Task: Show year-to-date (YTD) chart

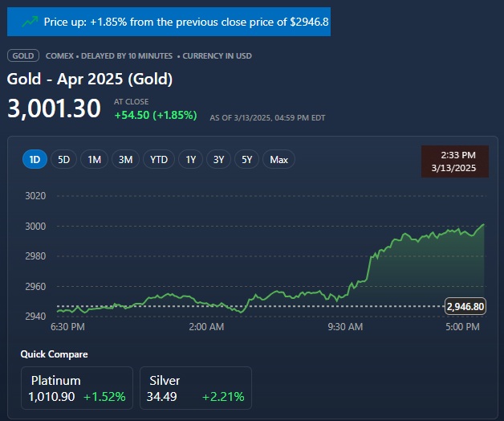Action: [159, 159]
